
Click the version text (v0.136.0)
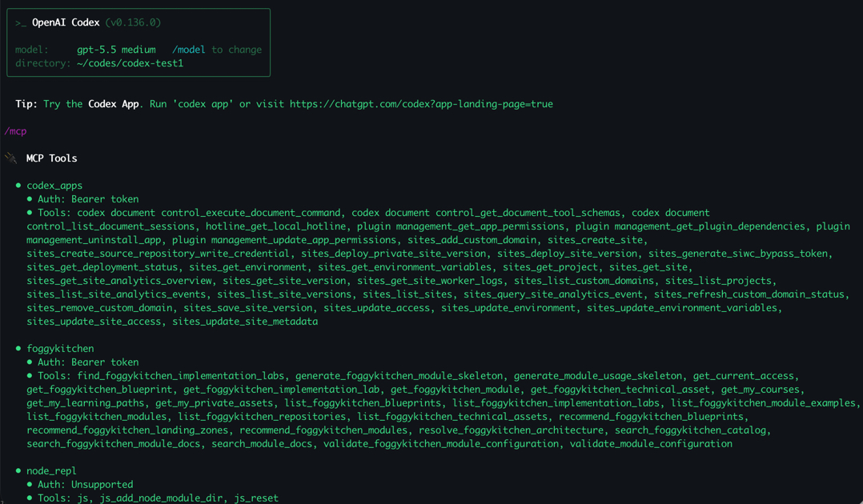[133, 22]
